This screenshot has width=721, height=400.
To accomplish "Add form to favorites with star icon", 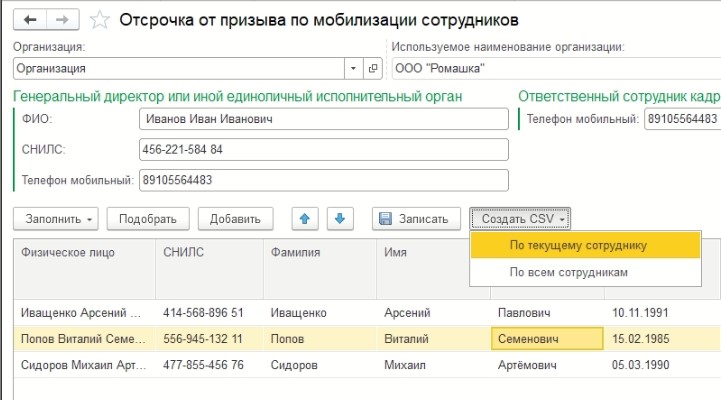I will tap(99, 20).
